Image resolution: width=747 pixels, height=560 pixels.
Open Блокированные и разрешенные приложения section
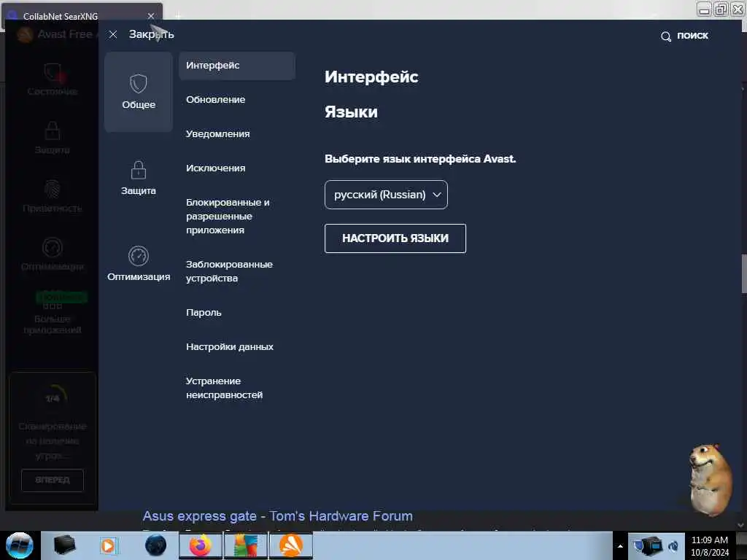tap(228, 216)
